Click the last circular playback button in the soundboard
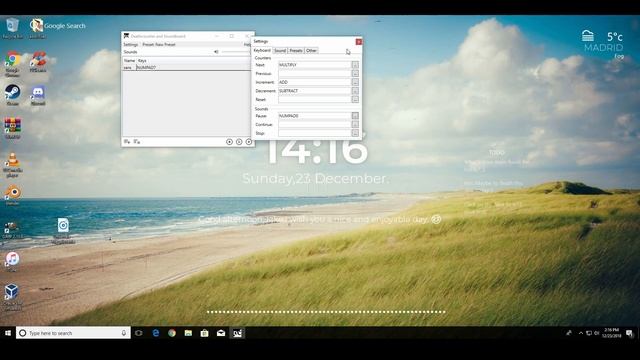Image resolution: width=640 pixels, height=360 pixels. (249, 142)
